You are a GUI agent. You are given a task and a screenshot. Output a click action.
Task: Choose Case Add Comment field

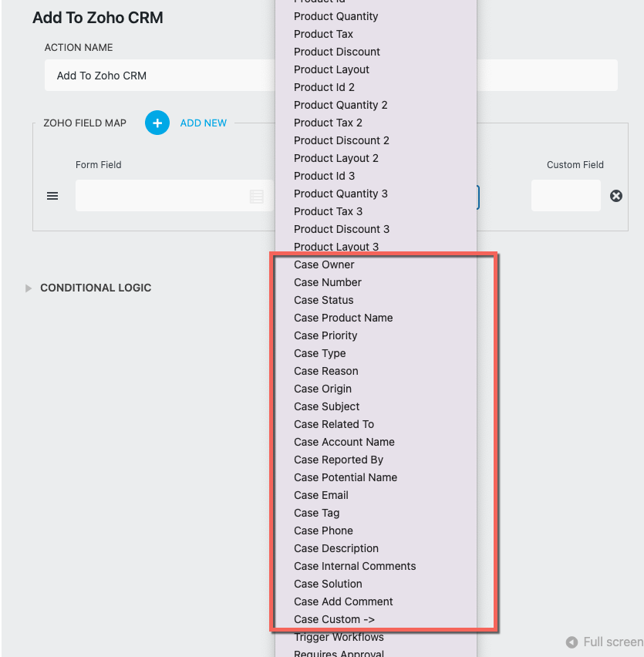(x=343, y=601)
